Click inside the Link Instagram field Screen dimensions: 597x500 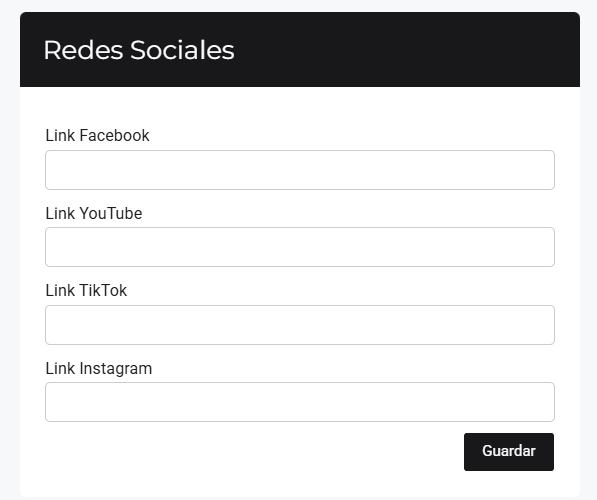[300, 402]
